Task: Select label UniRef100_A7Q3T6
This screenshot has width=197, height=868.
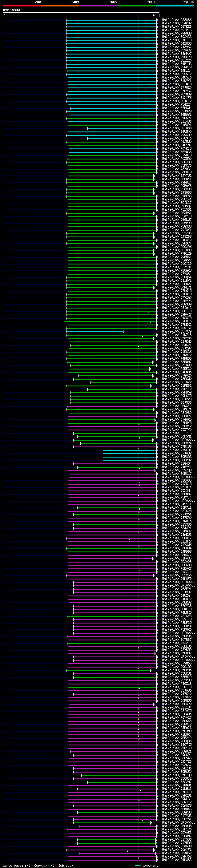Action: [x=176, y=139]
